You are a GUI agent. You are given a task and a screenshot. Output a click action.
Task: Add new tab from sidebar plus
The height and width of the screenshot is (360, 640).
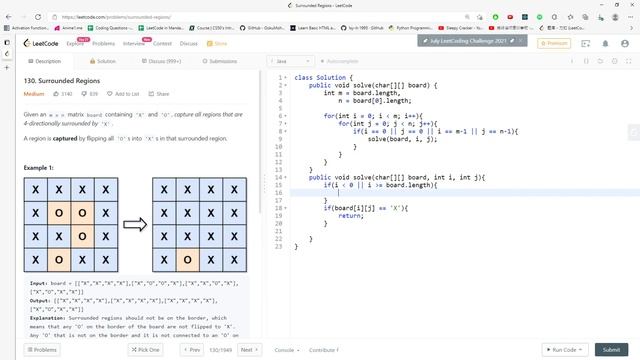[x=7, y=67]
